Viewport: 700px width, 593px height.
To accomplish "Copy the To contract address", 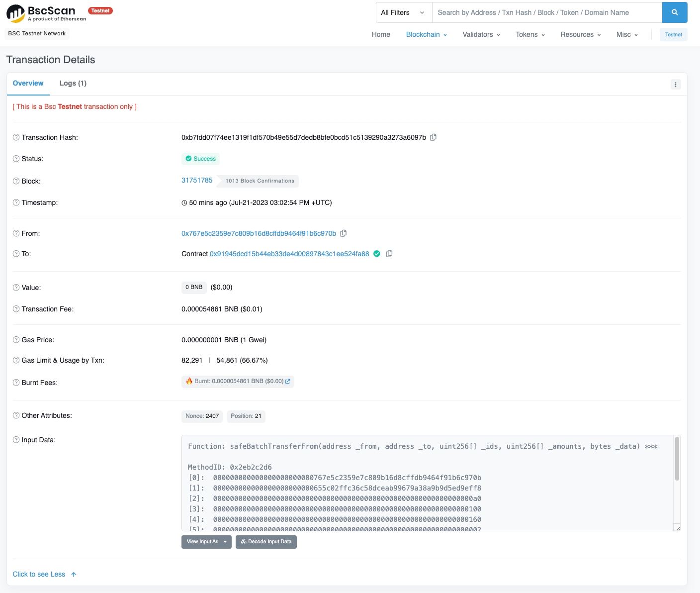I will [389, 254].
